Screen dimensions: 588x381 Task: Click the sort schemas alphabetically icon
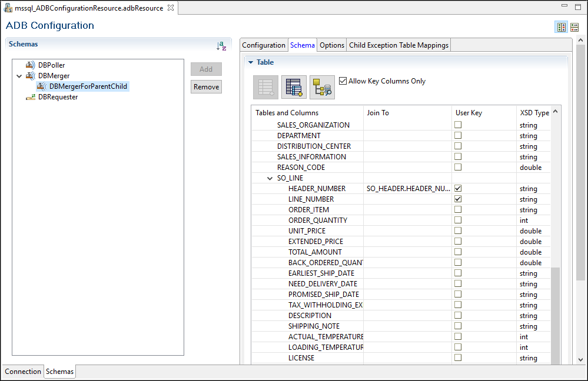pyautogui.click(x=221, y=46)
